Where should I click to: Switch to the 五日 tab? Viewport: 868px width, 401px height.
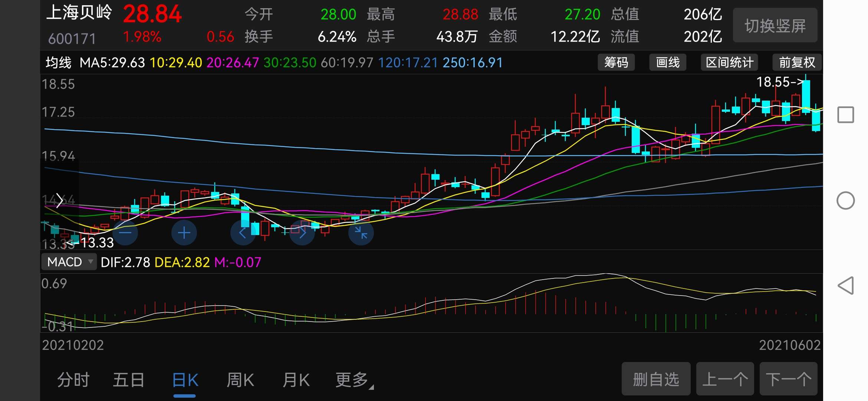pyautogui.click(x=128, y=380)
